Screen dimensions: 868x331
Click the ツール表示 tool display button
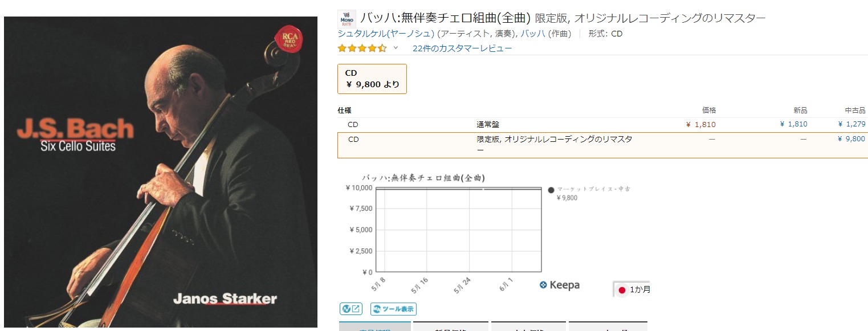pos(393,309)
